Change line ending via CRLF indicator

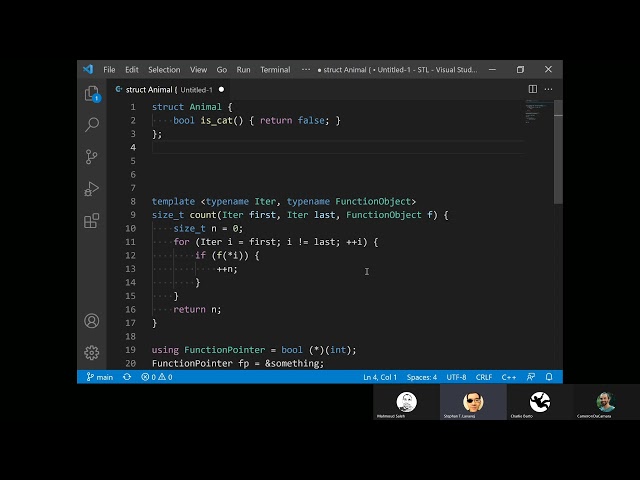484,377
